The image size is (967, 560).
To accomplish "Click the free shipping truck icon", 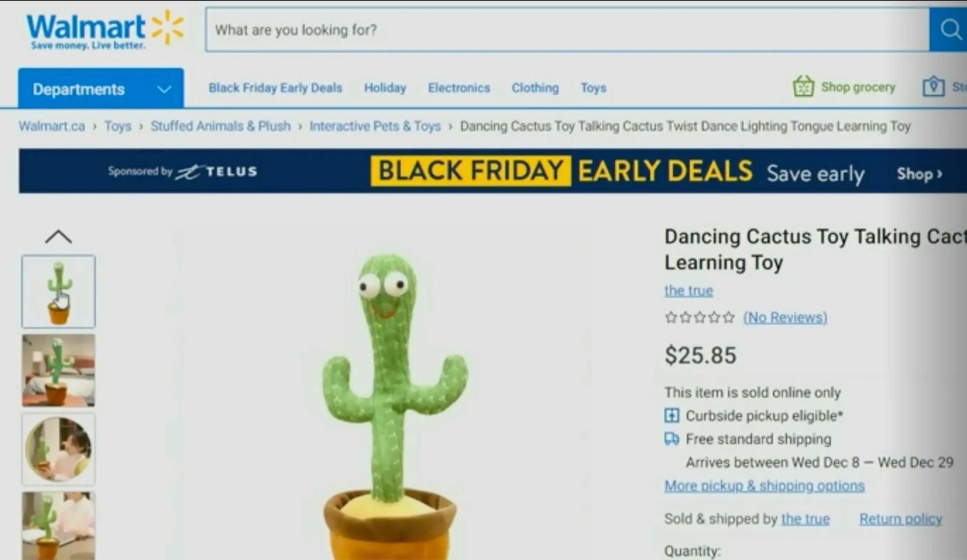I will (x=672, y=439).
